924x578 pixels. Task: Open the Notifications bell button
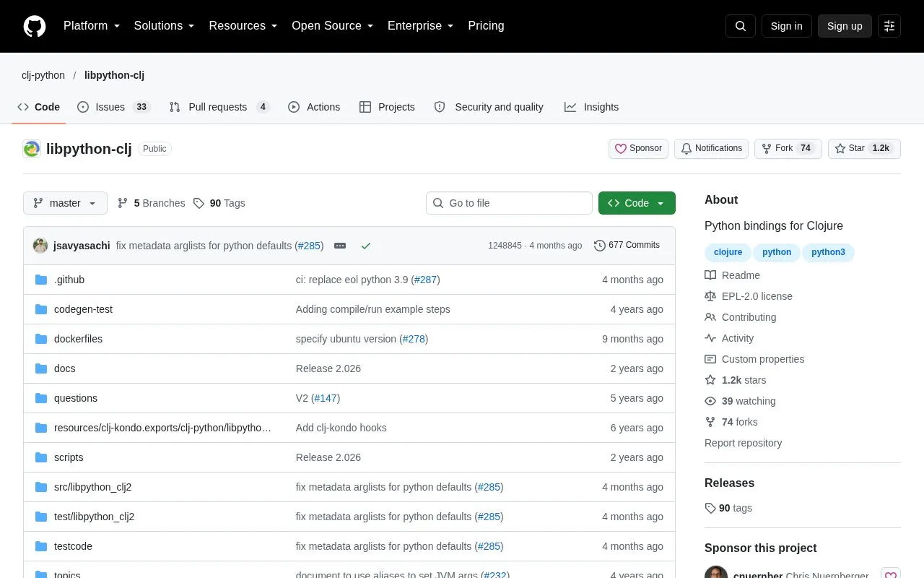pyautogui.click(x=711, y=149)
